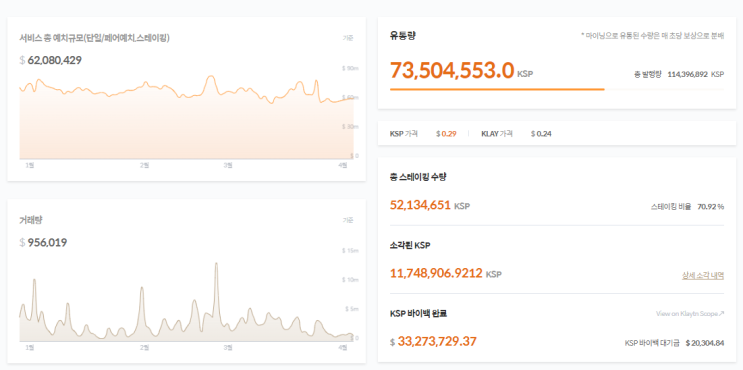Click the $ 90m axis label
The height and width of the screenshot is (370, 743).
[x=350, y=69]
